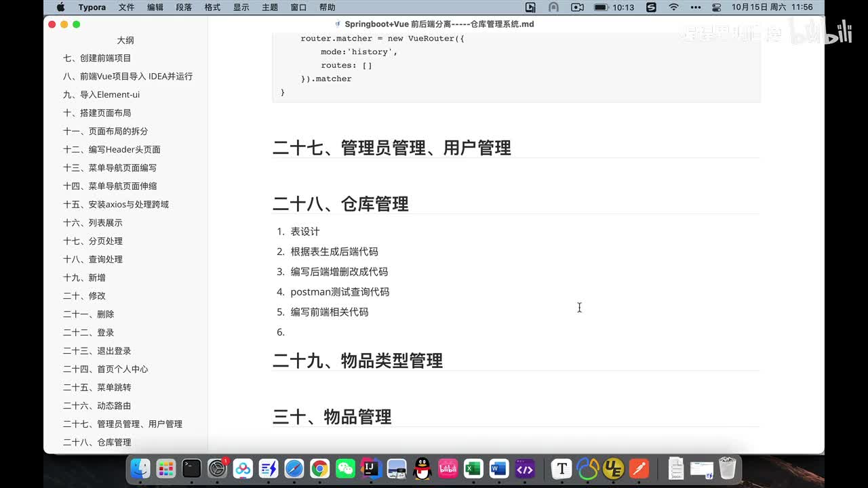Jump to outline item 七、创建前端项目
The width and height of the screenshot is (868, 488).
pos(97,58)
